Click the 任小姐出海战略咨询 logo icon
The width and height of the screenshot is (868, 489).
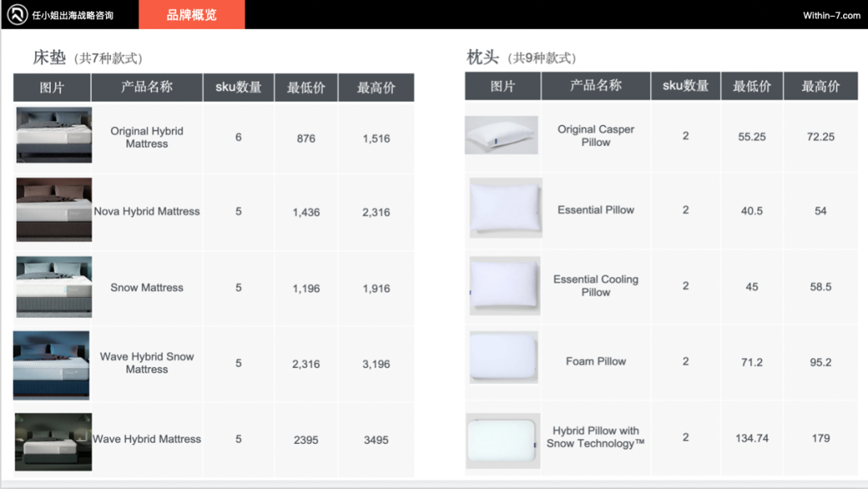pyautogui.click(x=16, y=14)
